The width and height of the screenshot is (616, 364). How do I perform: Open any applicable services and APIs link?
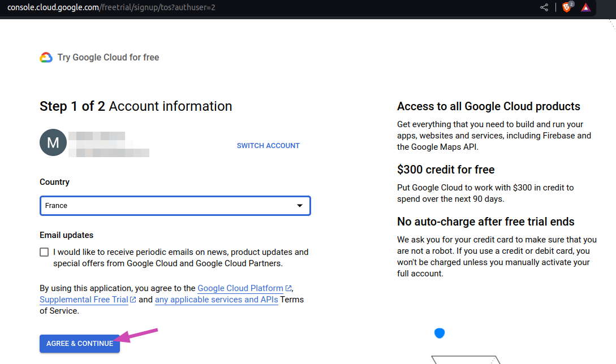[217, 300]
